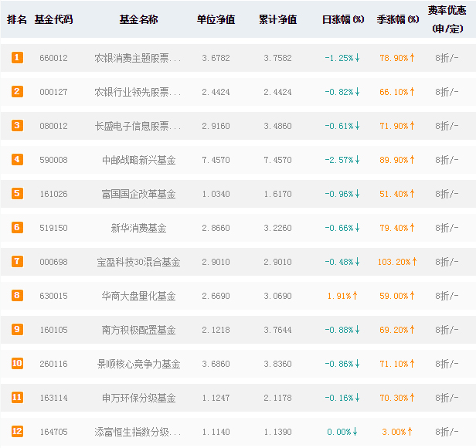Image resolution: width=476 pixels, height=448 pixels.
Task: Click quarterly gain 103.20% value
Action: click(397, 262)
